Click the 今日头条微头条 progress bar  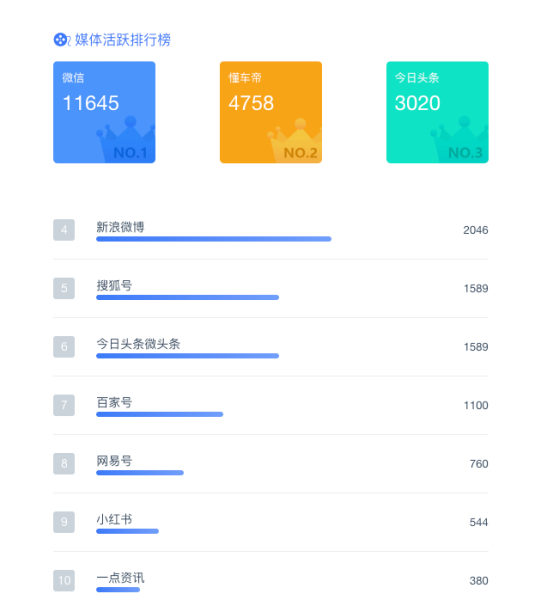point(188,356)
